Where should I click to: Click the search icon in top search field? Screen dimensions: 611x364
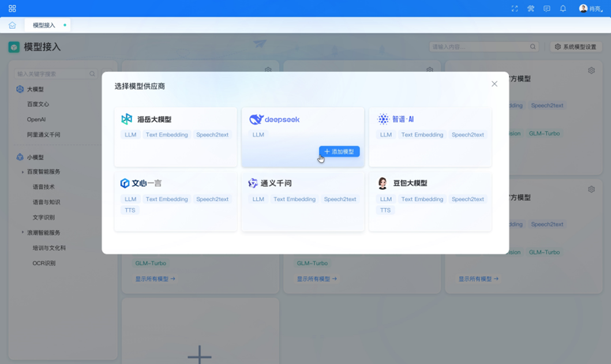tap(533, 47)
